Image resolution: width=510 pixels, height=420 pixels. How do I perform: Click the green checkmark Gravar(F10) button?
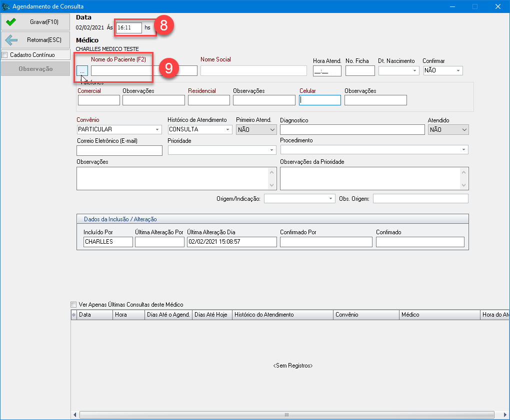(x=35, y=22)
